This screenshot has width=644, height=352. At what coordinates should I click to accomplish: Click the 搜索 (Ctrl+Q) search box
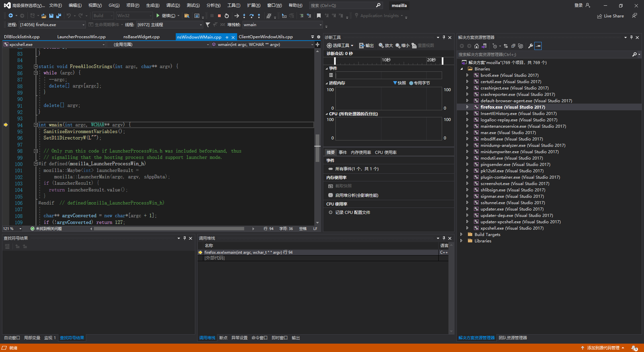pos(345,5)
